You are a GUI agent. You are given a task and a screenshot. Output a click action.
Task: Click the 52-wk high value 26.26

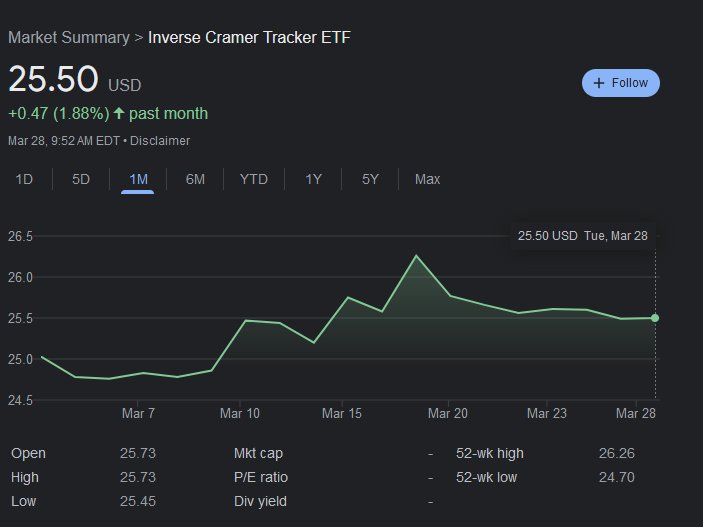click(x=617, y=453)
